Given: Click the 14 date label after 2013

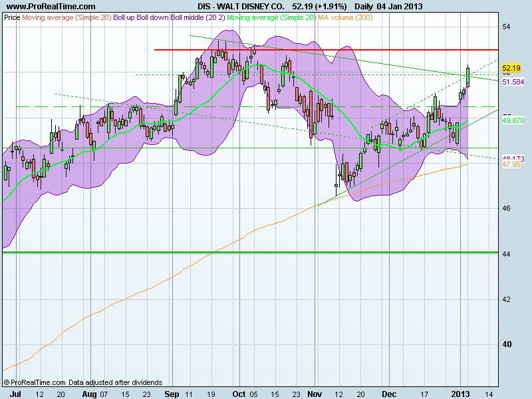Looking at the screenshot, I should (489, 394).
